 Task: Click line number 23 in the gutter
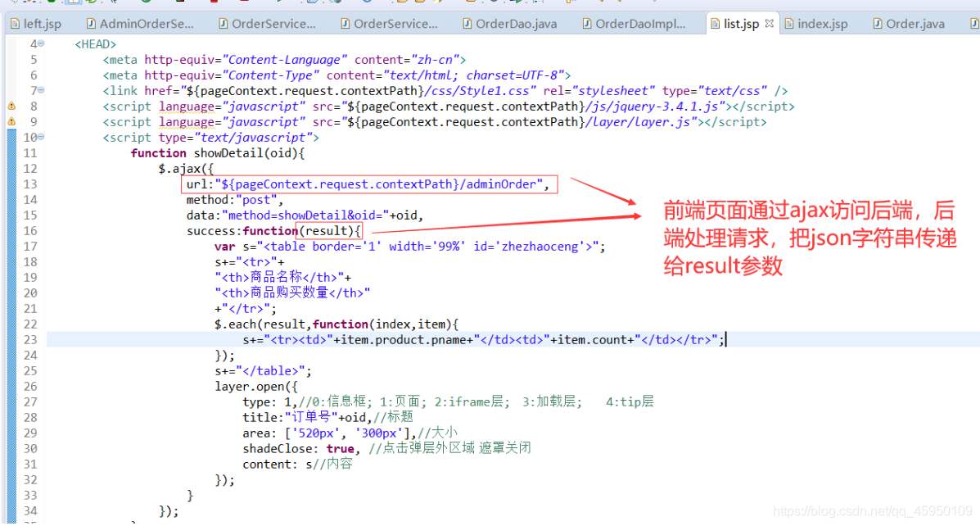(30, 340)
